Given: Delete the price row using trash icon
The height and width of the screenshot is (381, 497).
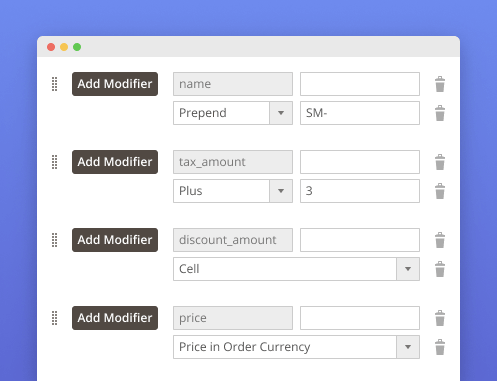Looking at the screenshot, I should [x=440, y=318].
